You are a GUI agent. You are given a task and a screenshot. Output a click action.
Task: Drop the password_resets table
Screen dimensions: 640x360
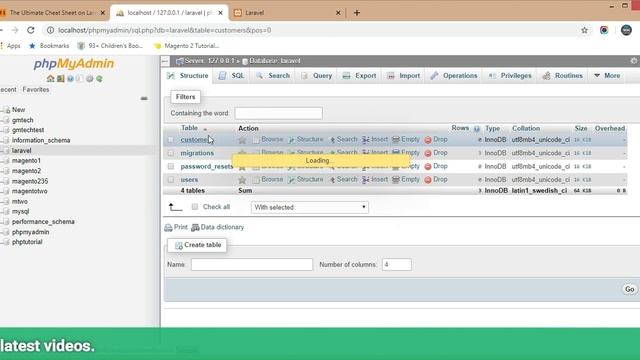coord(436,167)
